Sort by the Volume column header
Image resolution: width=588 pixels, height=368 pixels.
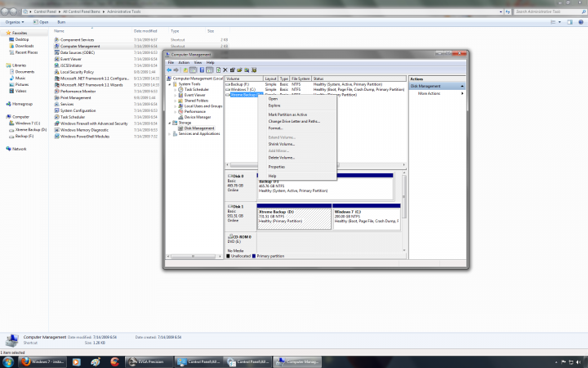243,79
